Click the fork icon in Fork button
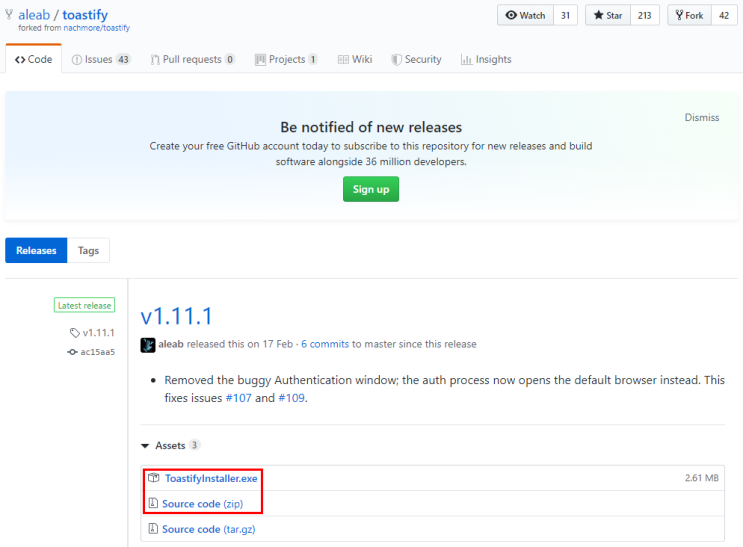 679,15
